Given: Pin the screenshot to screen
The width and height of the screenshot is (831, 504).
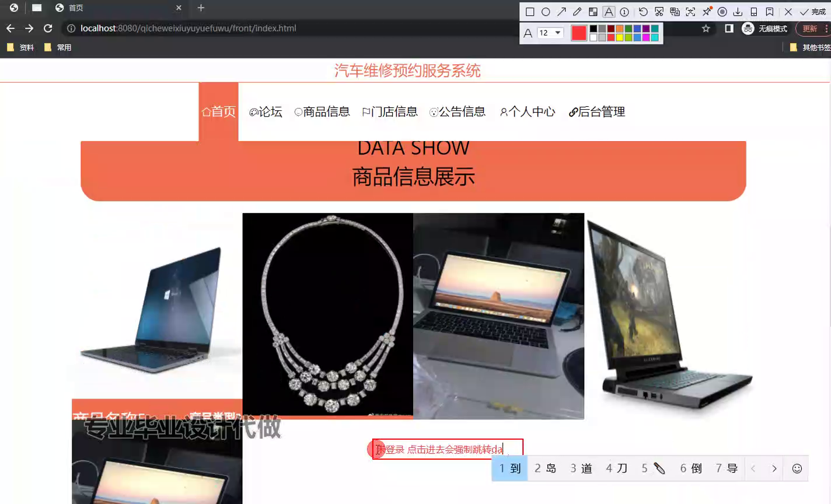Looking at the screenshot, I should tap(707, 12).
